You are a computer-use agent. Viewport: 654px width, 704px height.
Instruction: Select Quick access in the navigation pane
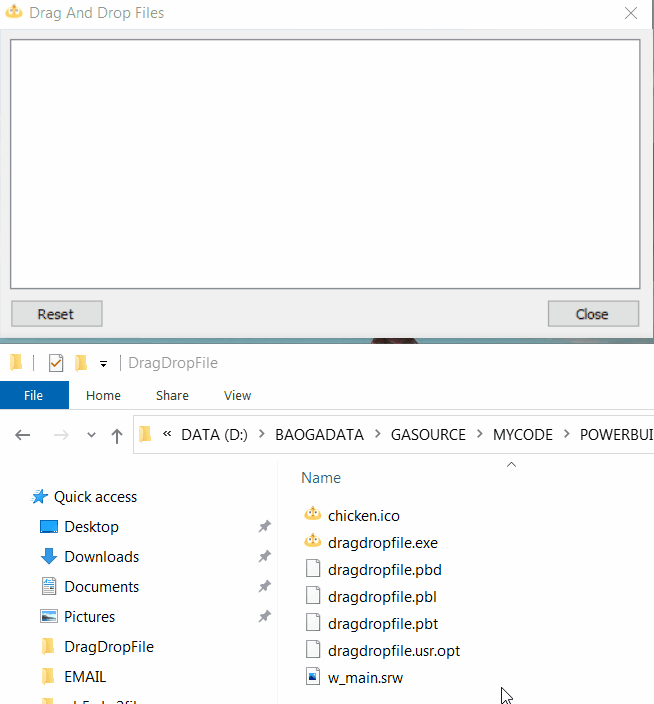coord(95,497)
